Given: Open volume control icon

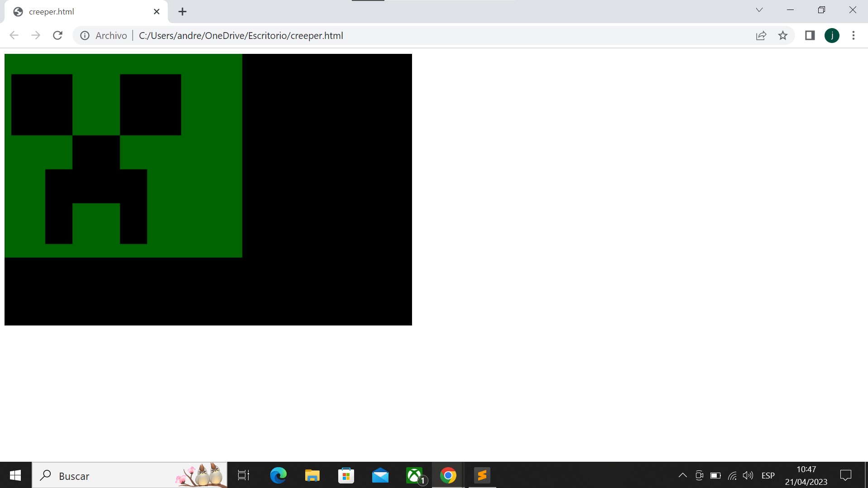Looking at the screenshot, I should coord(748,475).
